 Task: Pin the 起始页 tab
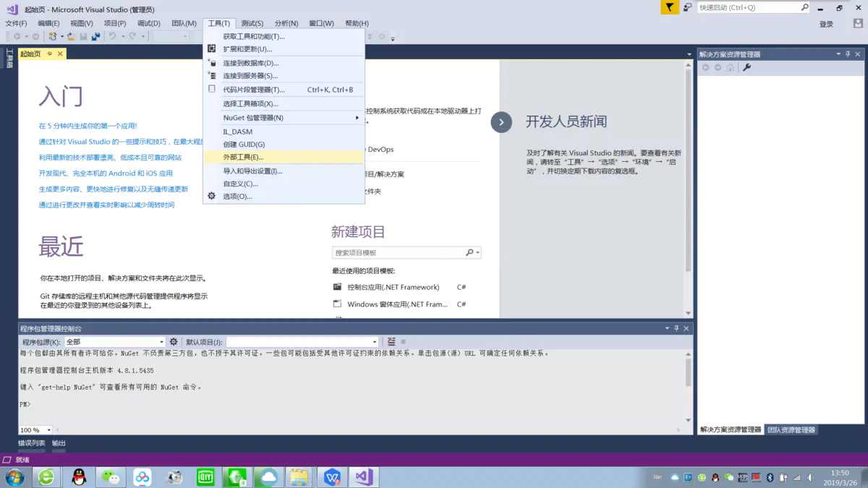click(50, 53)
